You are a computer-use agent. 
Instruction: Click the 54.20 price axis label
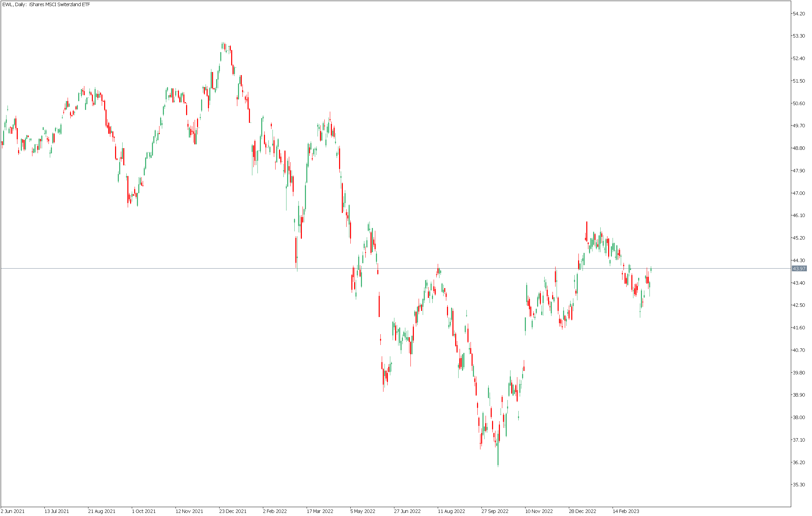tap(799, 13)
